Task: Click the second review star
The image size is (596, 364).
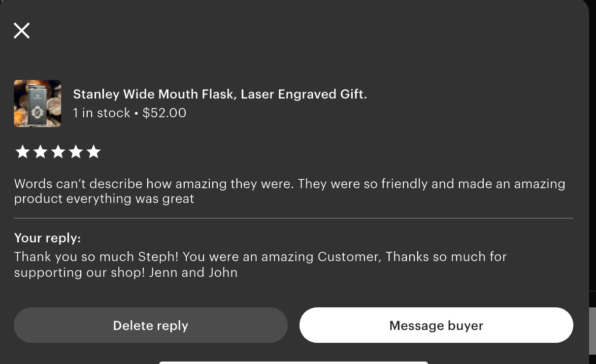Action: [x=40, y=152]
